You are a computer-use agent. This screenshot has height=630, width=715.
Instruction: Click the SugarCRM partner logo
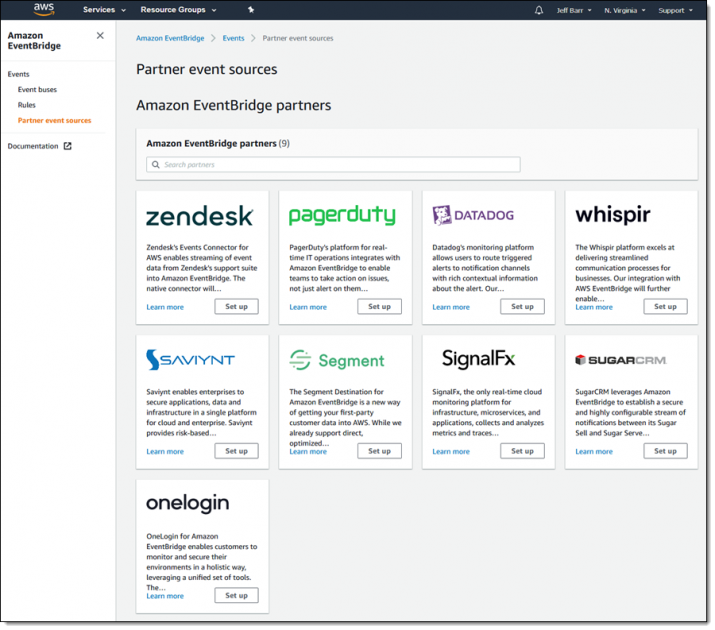621,360
